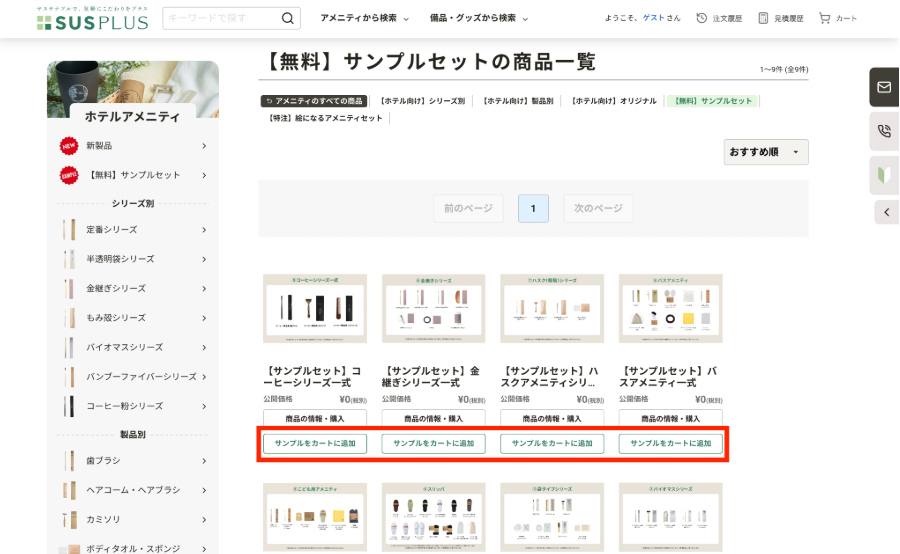900x554 pixels.
Task: Click the 歯ブラシ product icon
Action: pyautogui.click(x=69, y=460)
